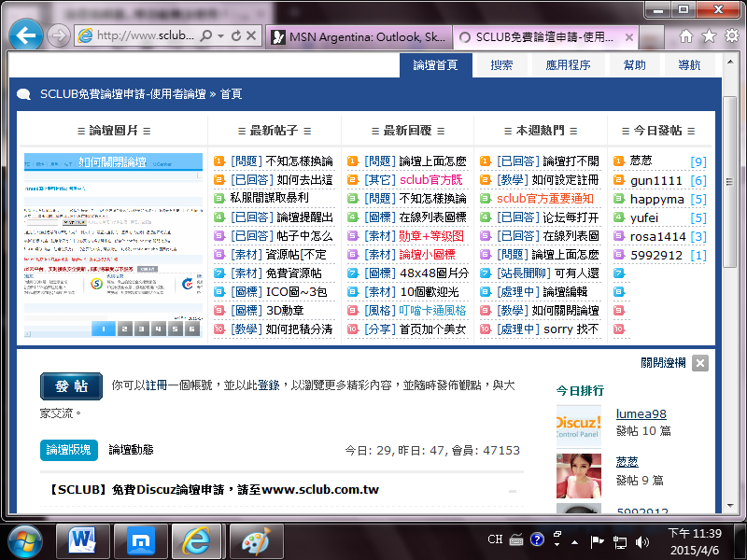The width and height of the screenshot is (747, 560).
Task: Close the SCLUB forum tab
Action: click(x=628, y=37)
